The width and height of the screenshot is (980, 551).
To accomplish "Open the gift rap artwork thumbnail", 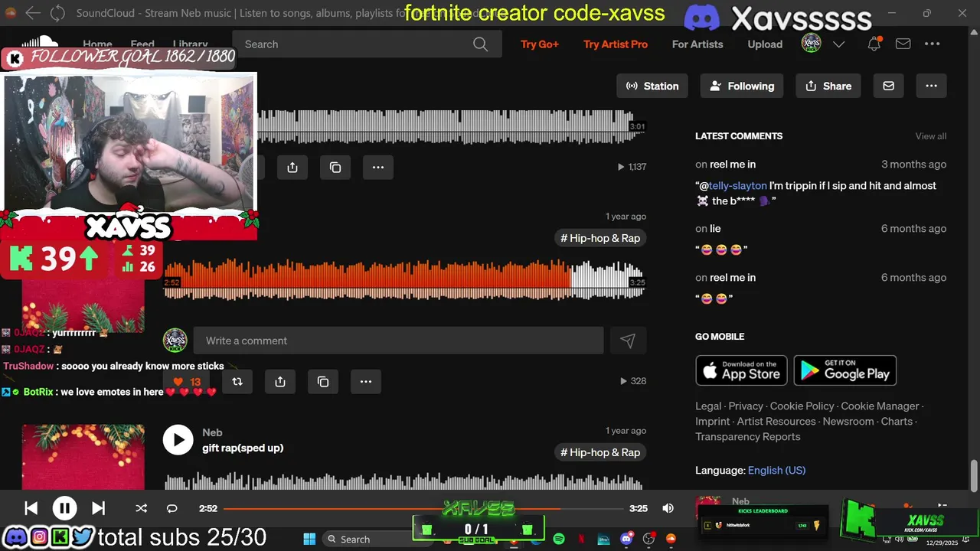I will click(x=83, y=457).
